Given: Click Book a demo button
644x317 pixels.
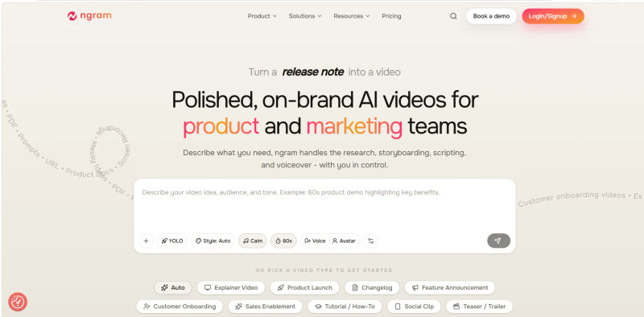Looking at the screenshot, I should (x=491, y=16).
